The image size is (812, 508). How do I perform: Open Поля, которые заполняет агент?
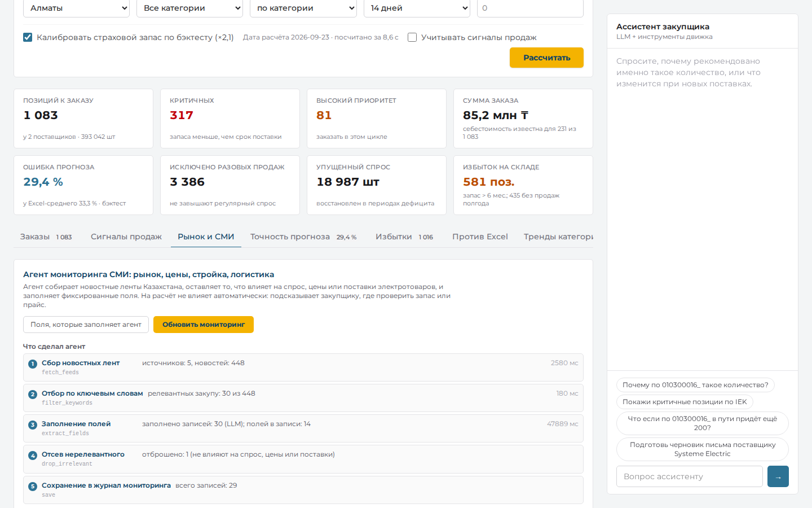click(x=86, y=325)
